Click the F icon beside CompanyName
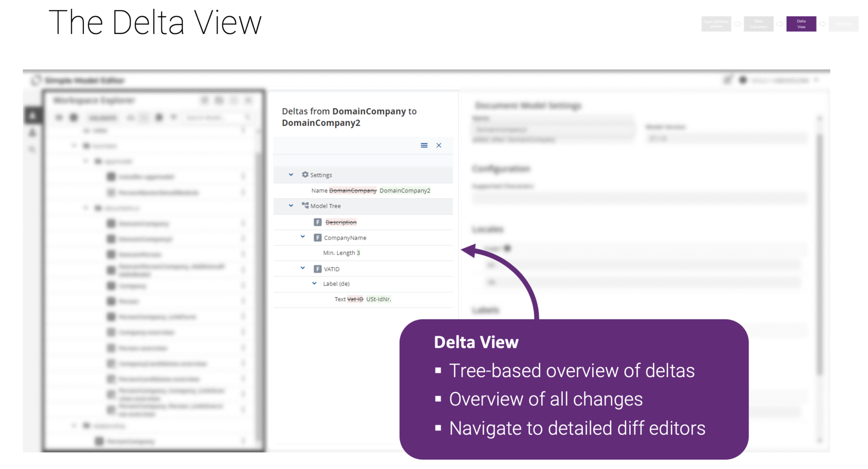This screenshot has width=868, height=469. pos(318,237)
